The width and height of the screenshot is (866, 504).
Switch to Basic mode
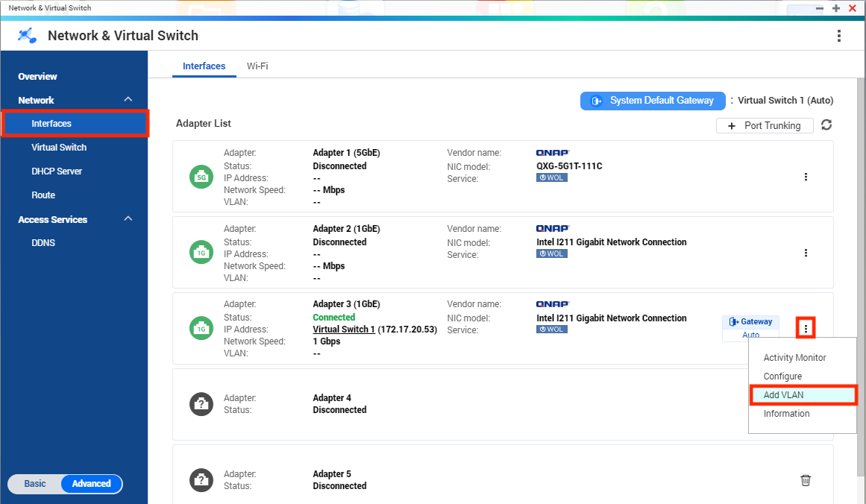coord(35,484)
